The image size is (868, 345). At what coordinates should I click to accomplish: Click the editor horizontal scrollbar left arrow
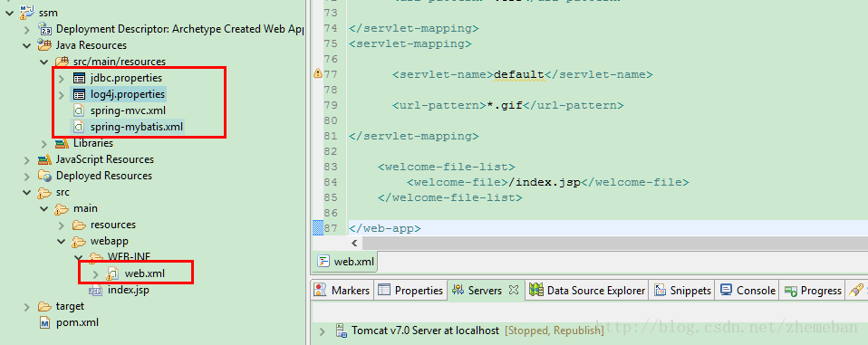(354, 243)
